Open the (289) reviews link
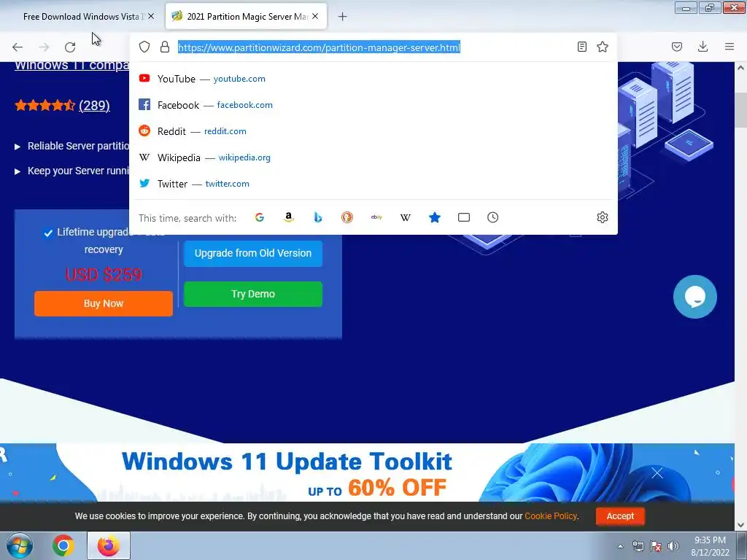This screenshot has height=560, width=747. 94,105
